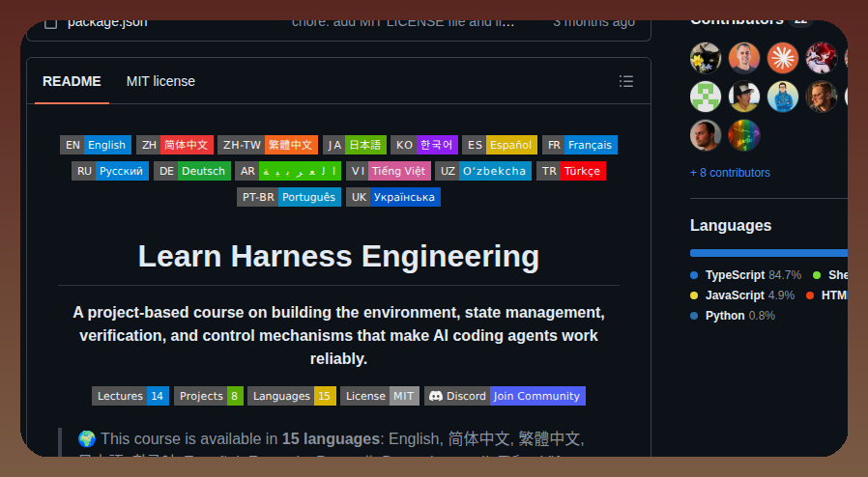The image size is (868, 477).
Task: Open the README outline list icon
Action: coord(626,81)
